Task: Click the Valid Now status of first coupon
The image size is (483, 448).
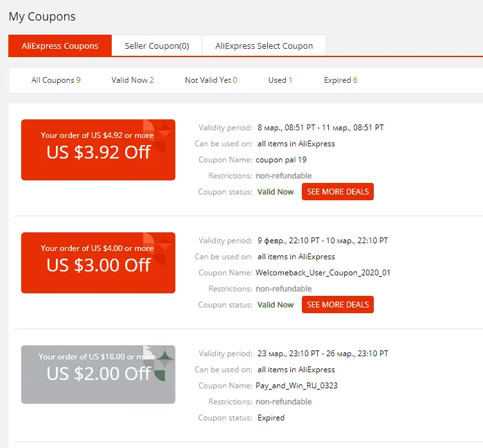Action: (x=276, y=192)
